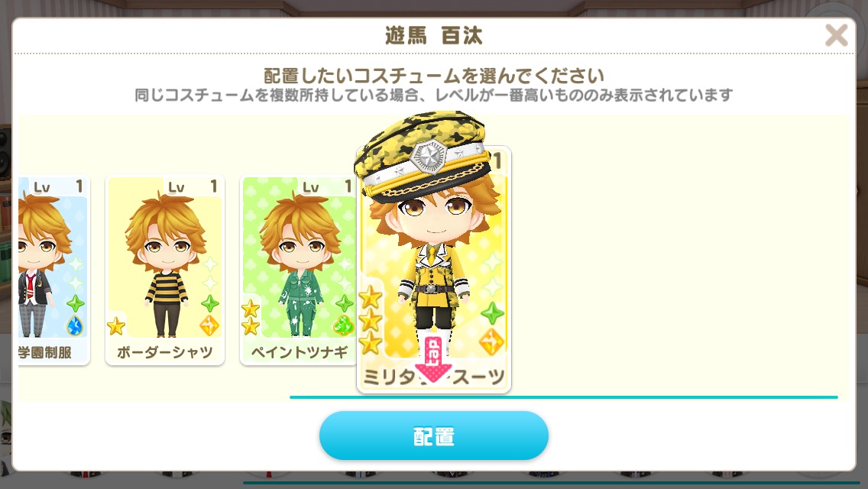The width and height of the screenshot is (868, 489).
Task: Click the gold star on ボーダーシャツ card
Action: pyautogui.click(x=115, y=327)
